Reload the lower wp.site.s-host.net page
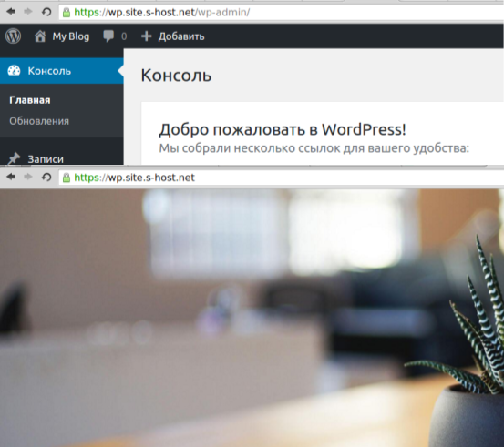The height and width of the screenshot is (447, 504). click(x=46, y=177)
